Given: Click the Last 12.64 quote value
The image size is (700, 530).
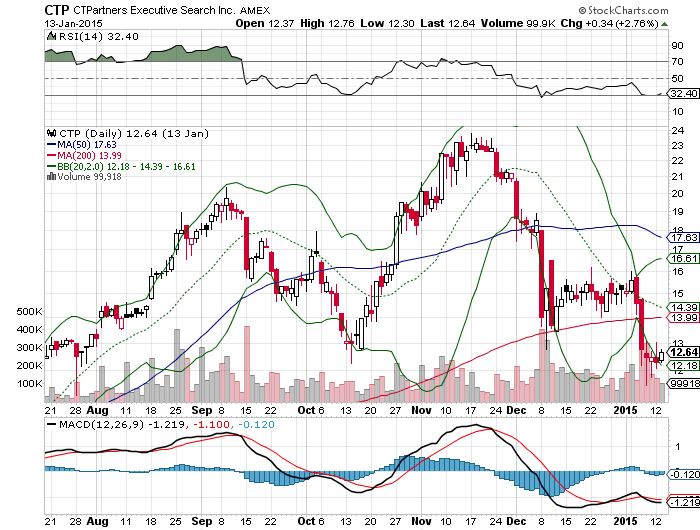Looking at the screenshot, I should point(447,24).
